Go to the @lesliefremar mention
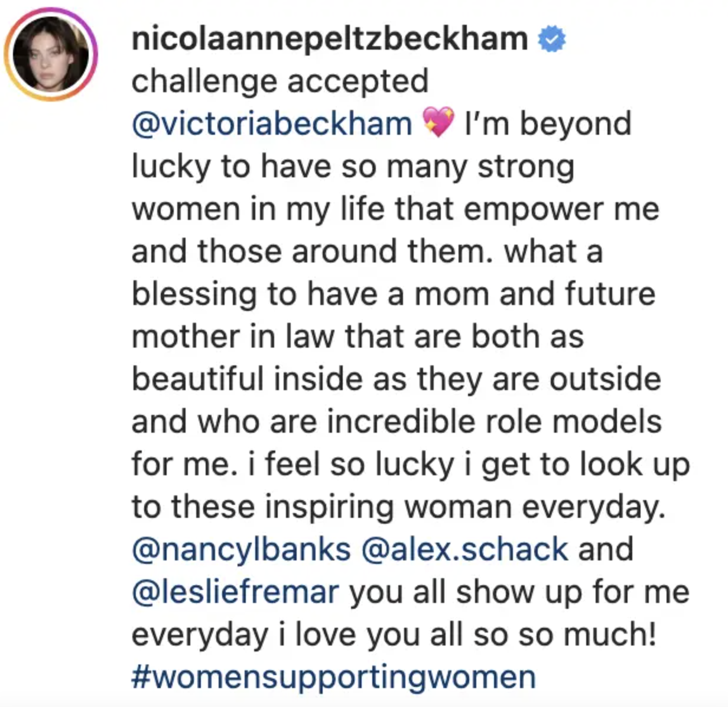The width and height of the screenshot is (728, 707). point(235,592)
